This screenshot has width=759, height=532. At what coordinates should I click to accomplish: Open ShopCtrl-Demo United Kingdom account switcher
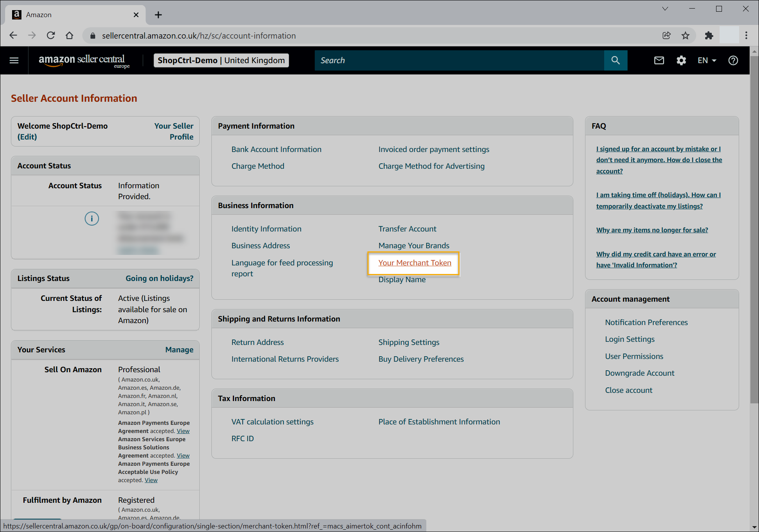click(x=221, y=60)
